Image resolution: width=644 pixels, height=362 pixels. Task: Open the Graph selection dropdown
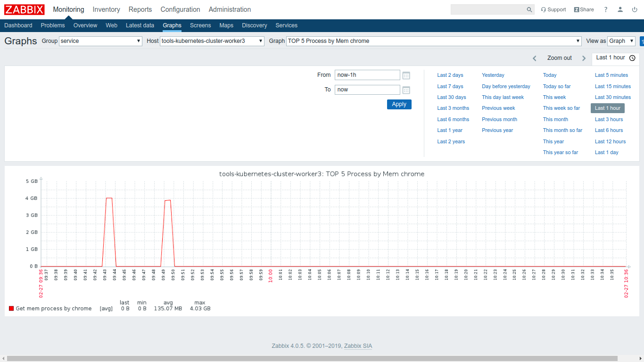[434, 41]
